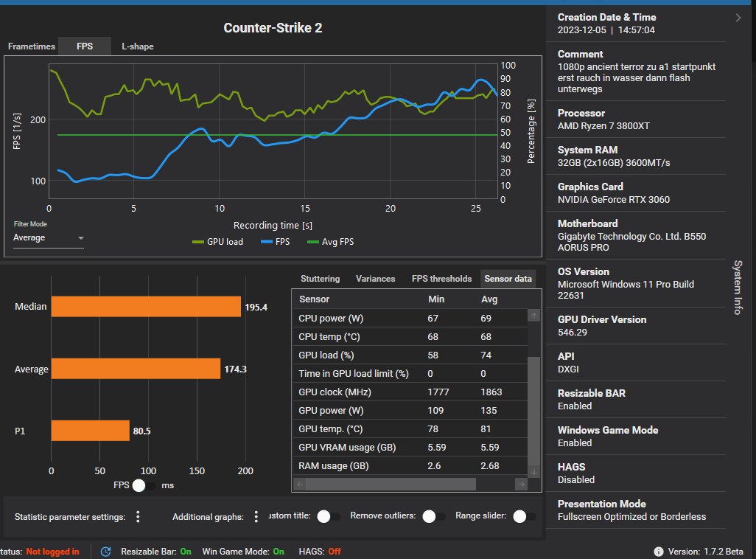This screenshot has height=559, width=756.
Task: Toggle the Remove outliers switch
Action: [434, 516]
